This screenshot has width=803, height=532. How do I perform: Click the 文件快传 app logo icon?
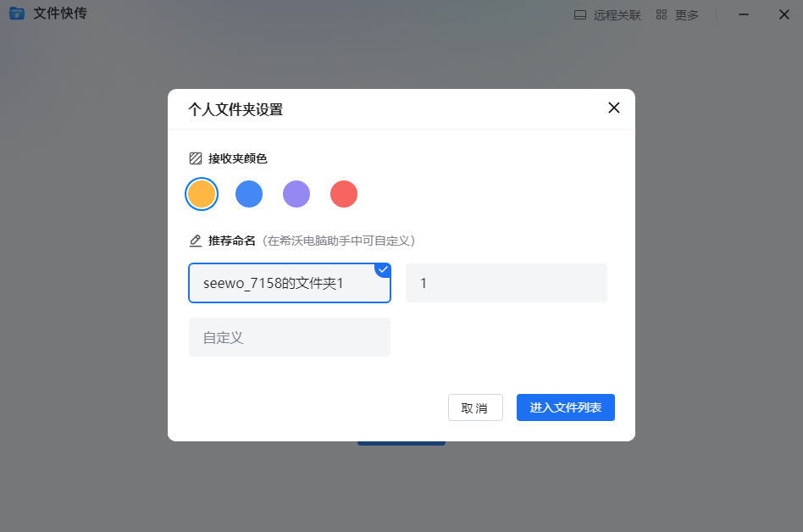coord(17,14)
